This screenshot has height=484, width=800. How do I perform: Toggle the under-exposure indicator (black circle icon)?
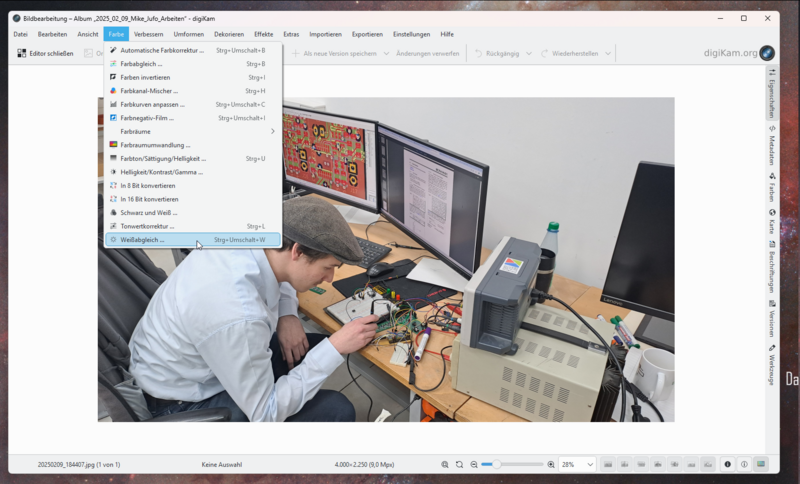pos(728,464)
